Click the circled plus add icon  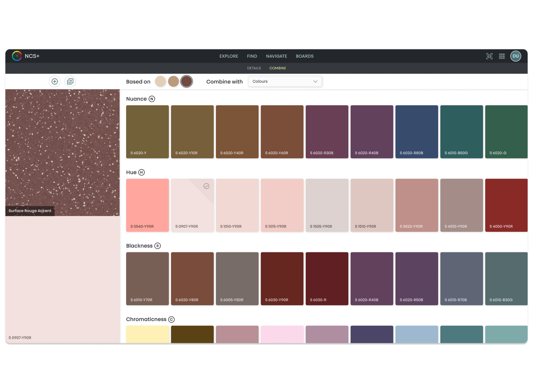[x=55, y=81]
